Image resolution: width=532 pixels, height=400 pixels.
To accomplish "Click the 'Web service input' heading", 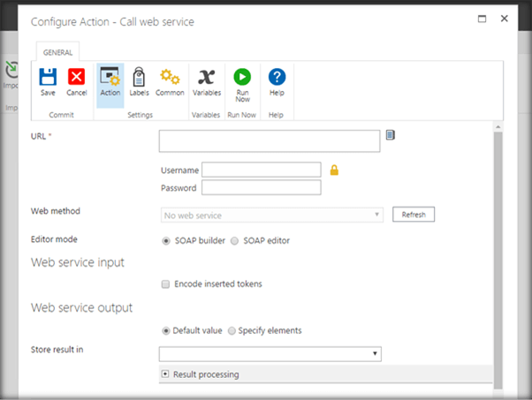I will click(x=78, y=263).
